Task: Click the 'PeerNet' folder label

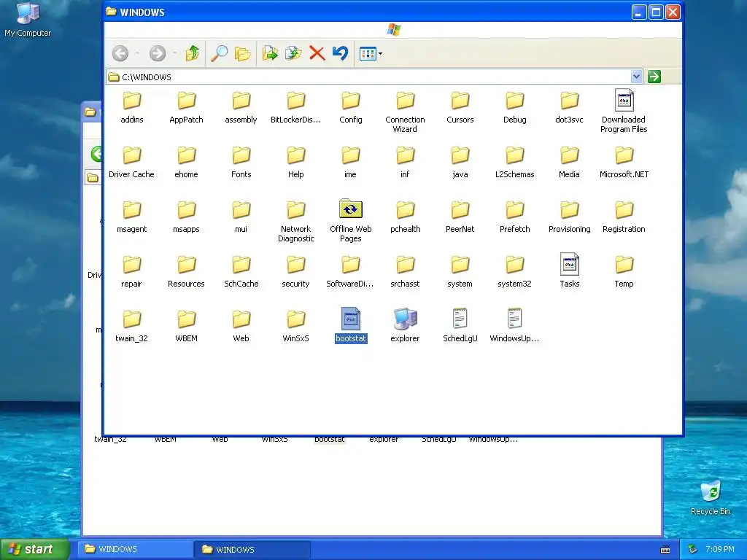Action: [x=460, y=230]
